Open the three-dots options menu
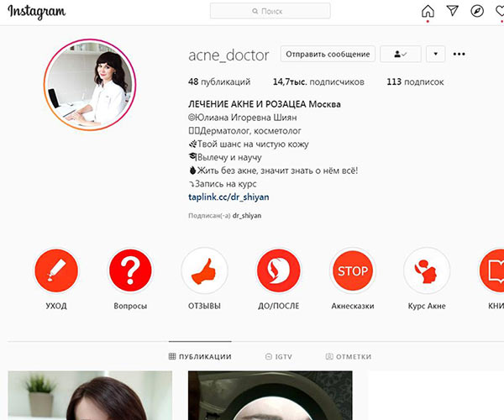 pyautogui.click(x=459, y=54)
